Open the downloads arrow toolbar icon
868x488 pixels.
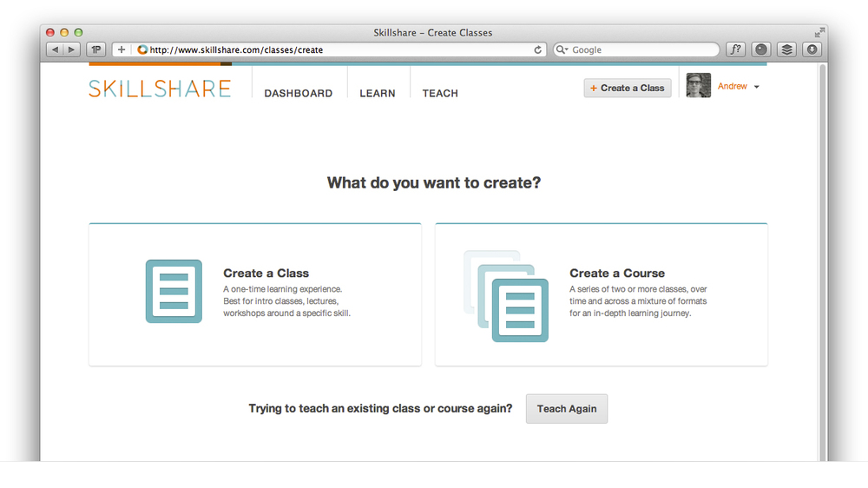point(812,50)
